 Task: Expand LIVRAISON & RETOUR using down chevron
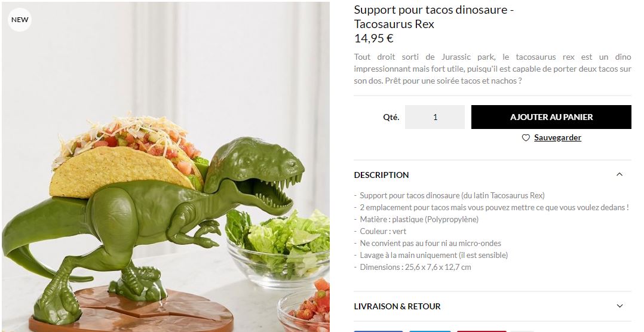(620, 306)
